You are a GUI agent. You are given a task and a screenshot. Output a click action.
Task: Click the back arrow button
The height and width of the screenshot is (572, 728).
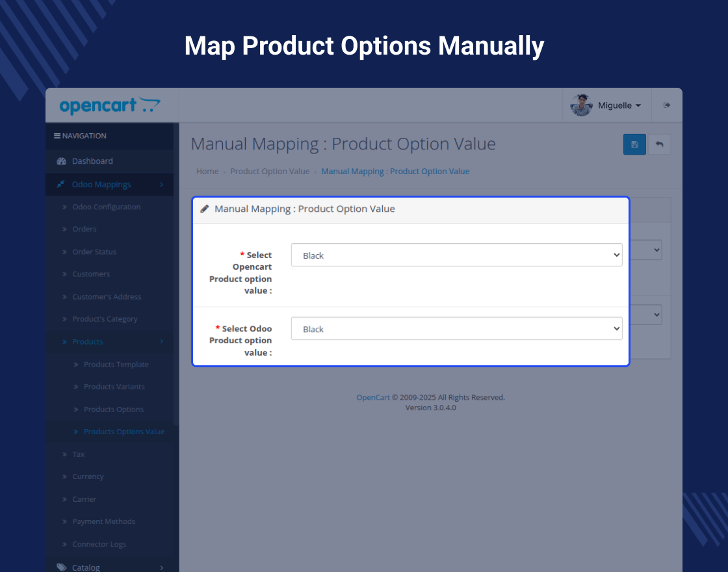click(659, 144)
